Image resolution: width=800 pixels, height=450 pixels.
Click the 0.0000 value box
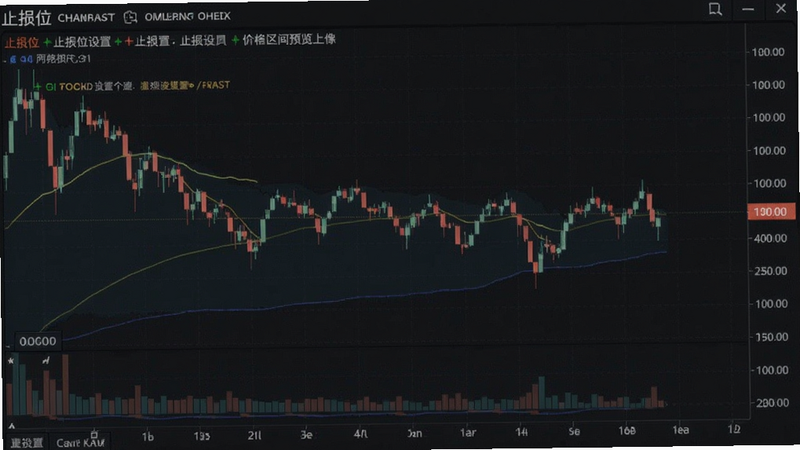coord(38,341)
